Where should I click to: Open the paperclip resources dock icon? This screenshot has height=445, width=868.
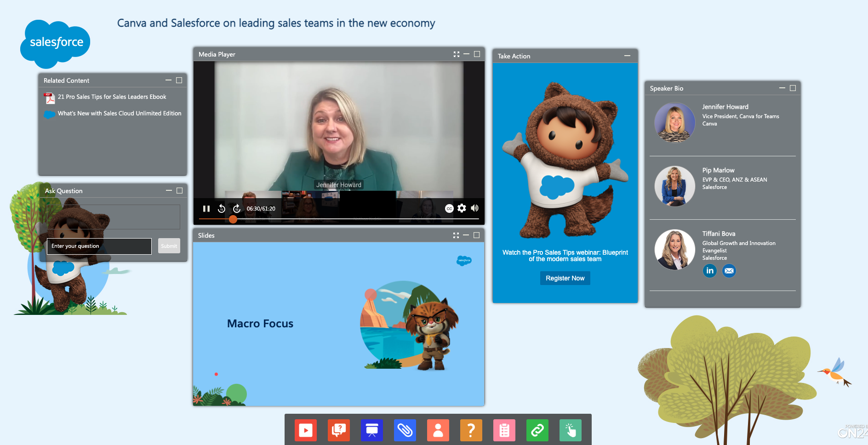click(x=405, y=430)
